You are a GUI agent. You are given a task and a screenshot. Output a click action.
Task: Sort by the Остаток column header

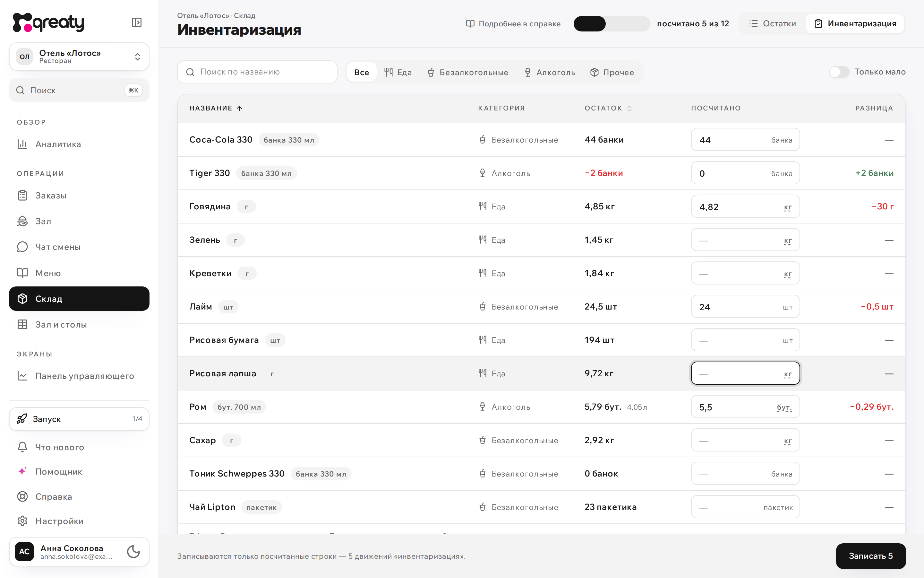(608, 108)
